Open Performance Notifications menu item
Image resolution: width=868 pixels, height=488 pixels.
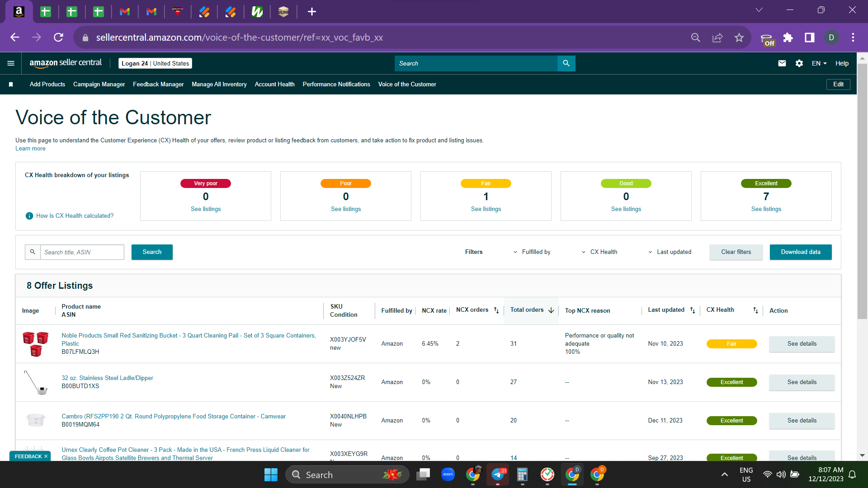pos(336,84)
